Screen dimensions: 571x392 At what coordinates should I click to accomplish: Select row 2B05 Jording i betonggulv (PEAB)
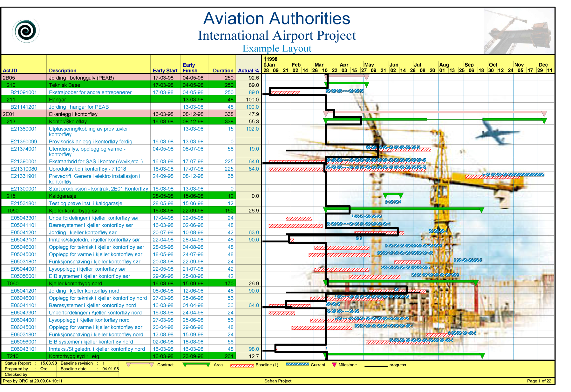click(131, 78)
